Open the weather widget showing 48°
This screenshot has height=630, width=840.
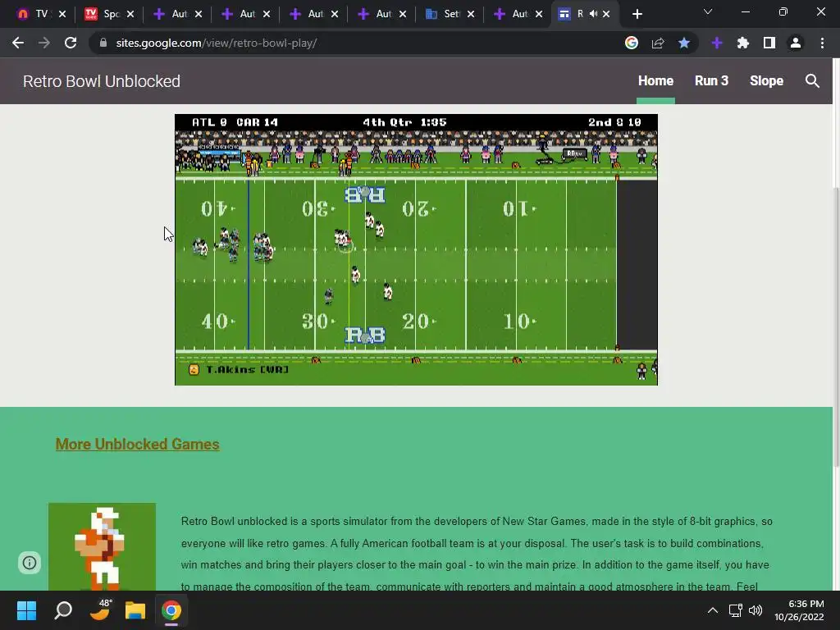[99, 609]
